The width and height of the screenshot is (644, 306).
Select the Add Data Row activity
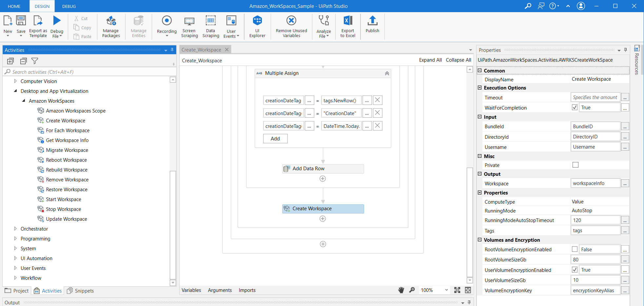tap(323, 169)
